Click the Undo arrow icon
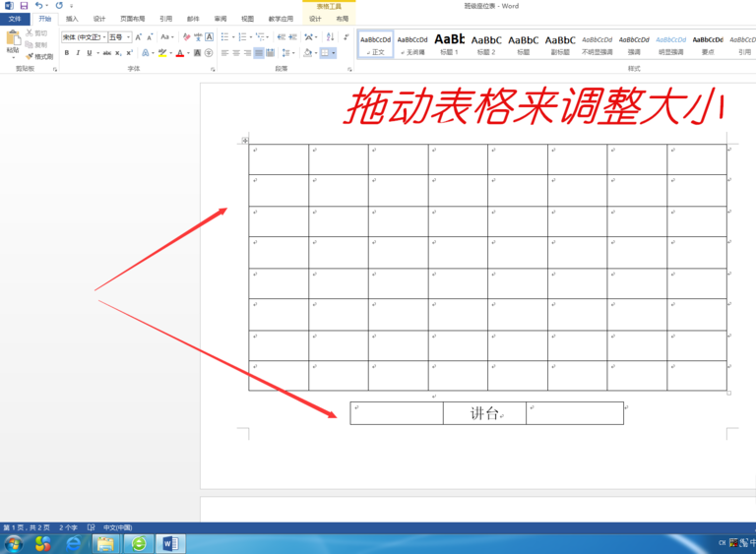 coord(39,6)
